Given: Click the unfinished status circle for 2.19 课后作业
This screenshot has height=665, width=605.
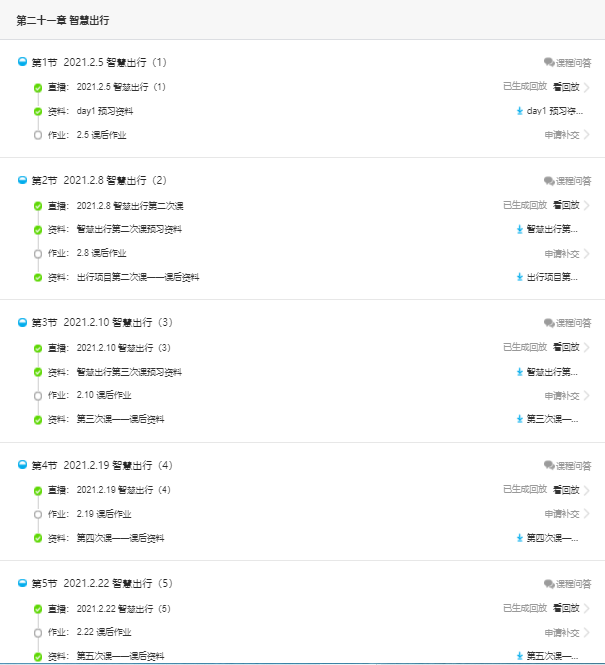Looking at the screenshot, I should [x=38, y=514].
